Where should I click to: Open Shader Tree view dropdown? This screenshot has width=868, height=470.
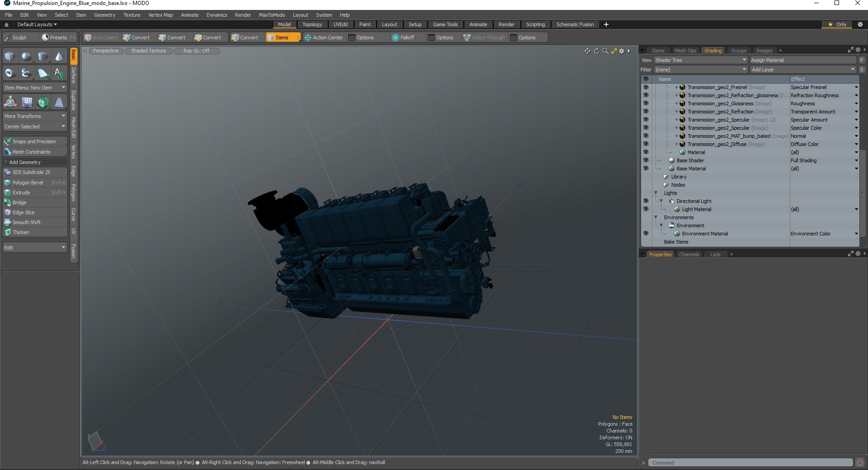click(x=700, y=60)
